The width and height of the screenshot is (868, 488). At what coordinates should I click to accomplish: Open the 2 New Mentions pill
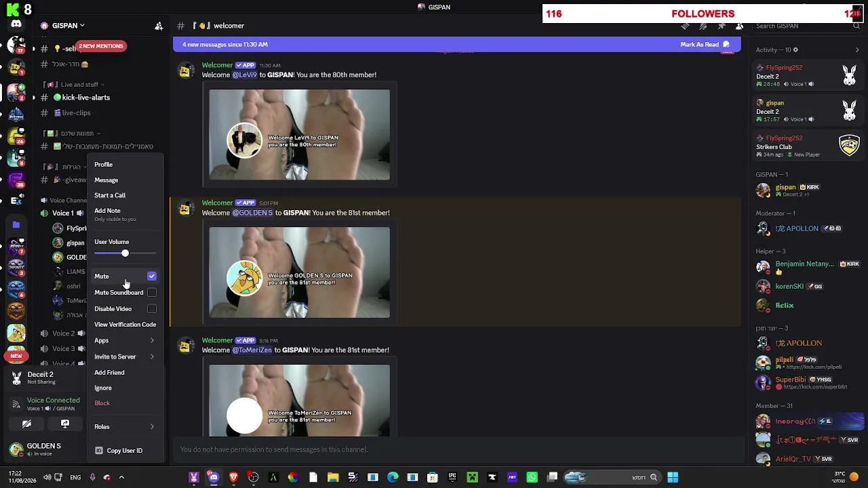point(100,46)
